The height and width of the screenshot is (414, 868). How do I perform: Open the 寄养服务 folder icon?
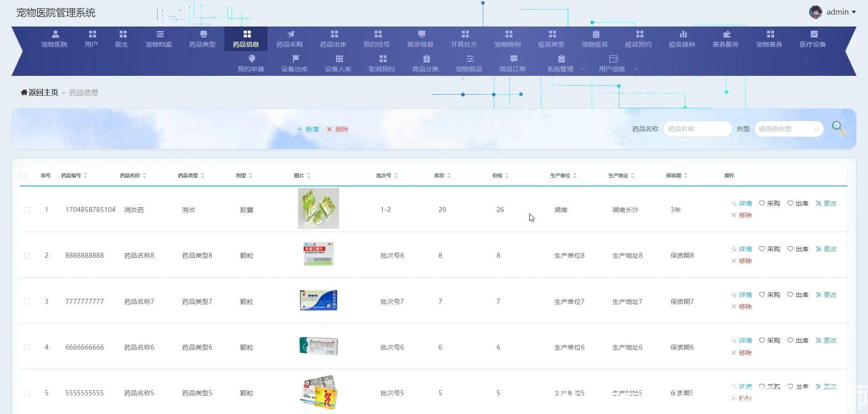tap(727, 34)
